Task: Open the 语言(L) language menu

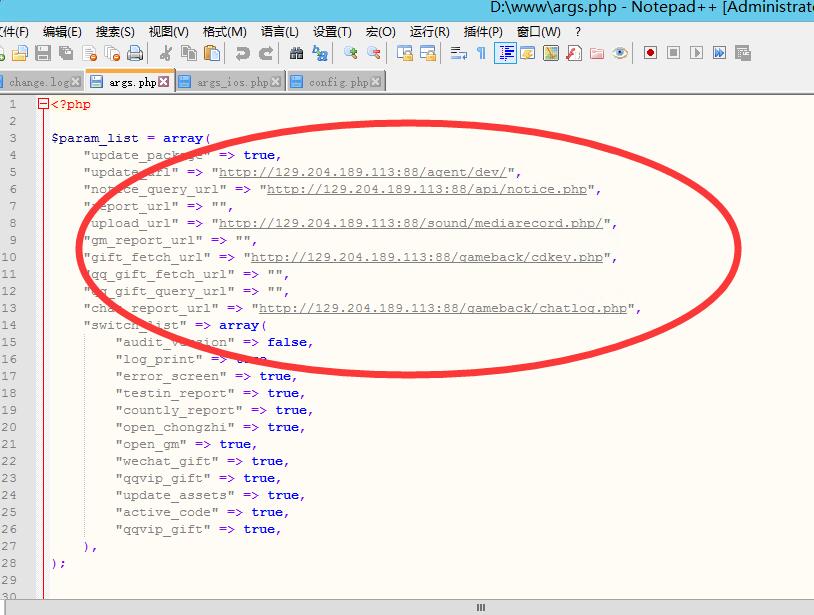Action: coord(280,32)
